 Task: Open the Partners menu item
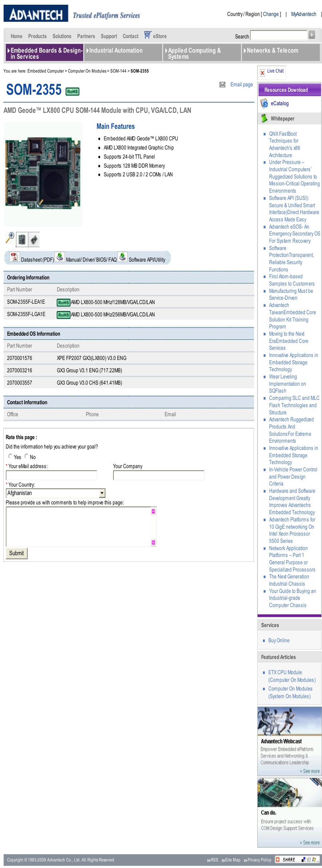(x=86, y=36)
